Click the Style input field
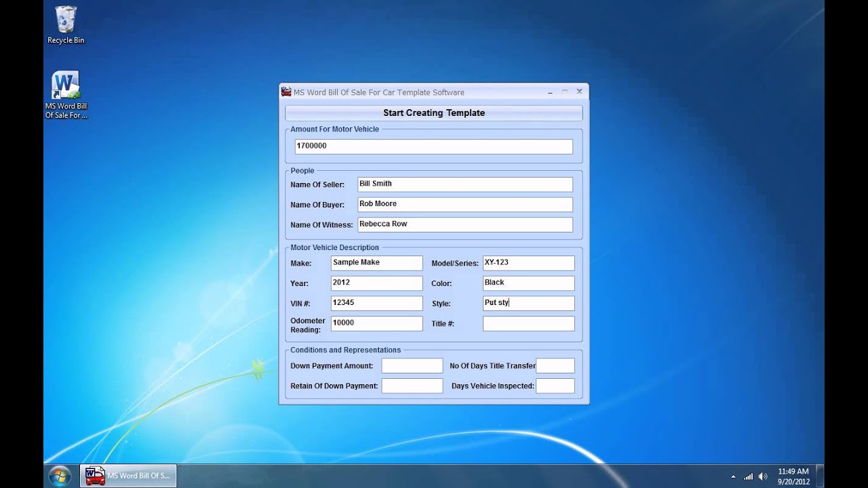This screenshot has width=868, height=488. coord(529,304)
